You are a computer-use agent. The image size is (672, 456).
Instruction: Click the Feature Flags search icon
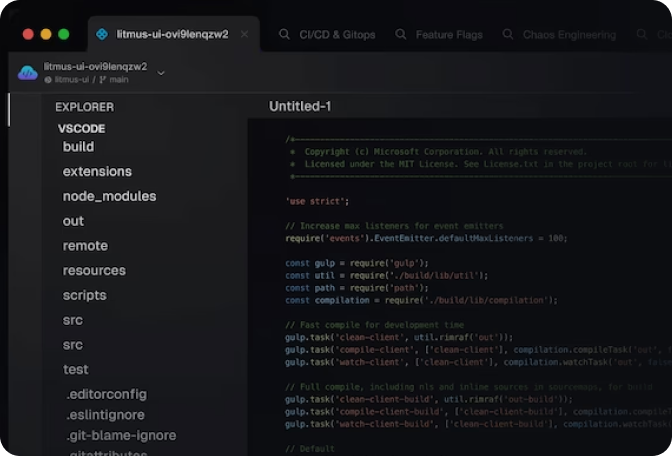pos(401,35)
